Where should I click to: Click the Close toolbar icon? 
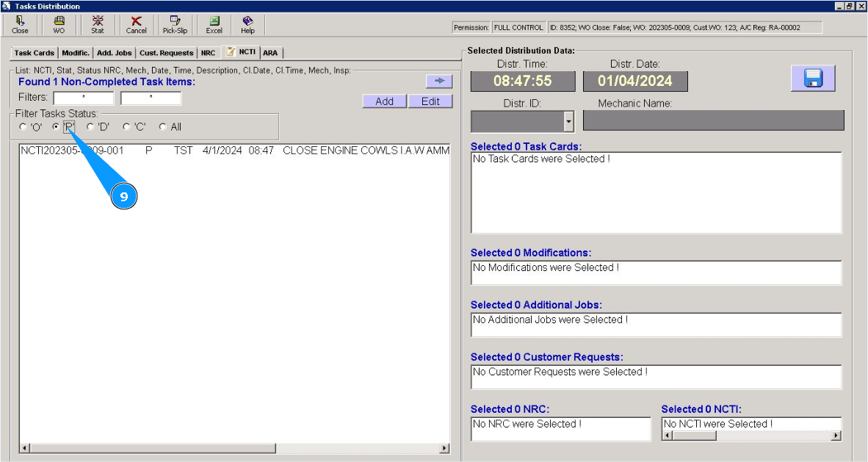click(20, 25)
